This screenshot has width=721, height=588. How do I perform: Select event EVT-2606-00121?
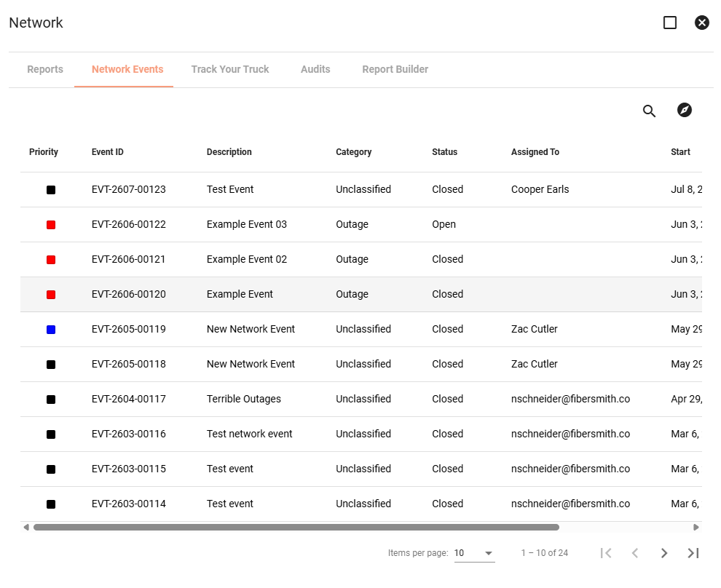click(x=128, y=259)
